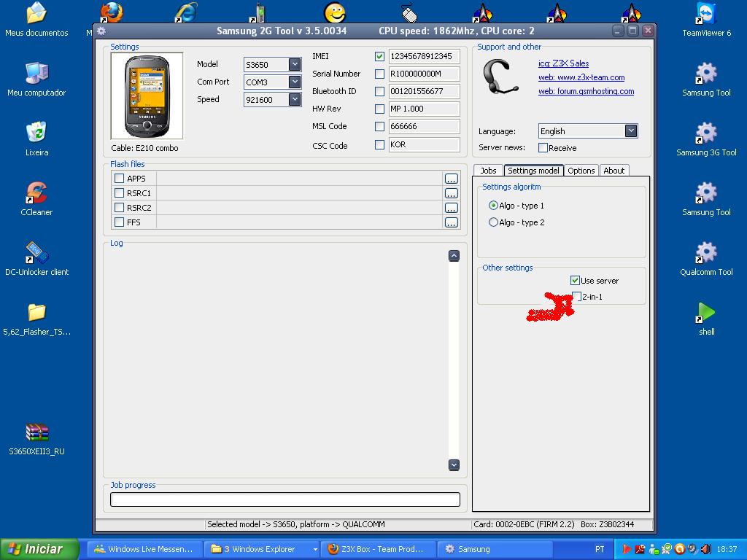Open the Options tab
Image resolution: width=747 pixels, height=560 pixels.
point(581,171)
